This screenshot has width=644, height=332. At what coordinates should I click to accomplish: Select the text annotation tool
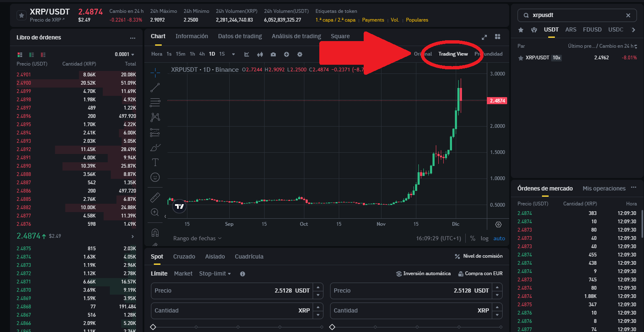point(155,162)
